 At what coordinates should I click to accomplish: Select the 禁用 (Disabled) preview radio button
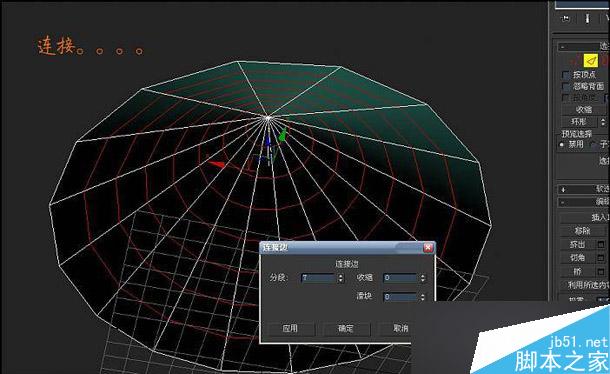point(562,144)
